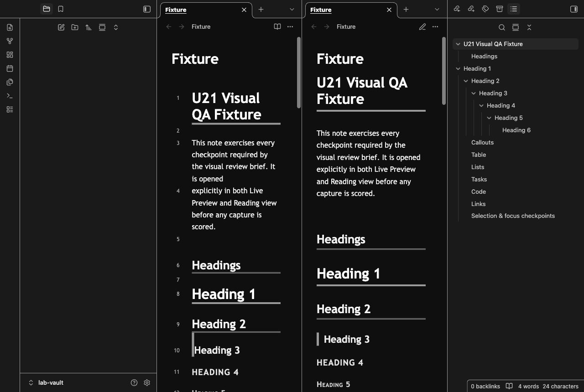Screen dimensions: 584x392
Task: Toggle the left sidebar collapse button
Action: [x=147, y=9]
